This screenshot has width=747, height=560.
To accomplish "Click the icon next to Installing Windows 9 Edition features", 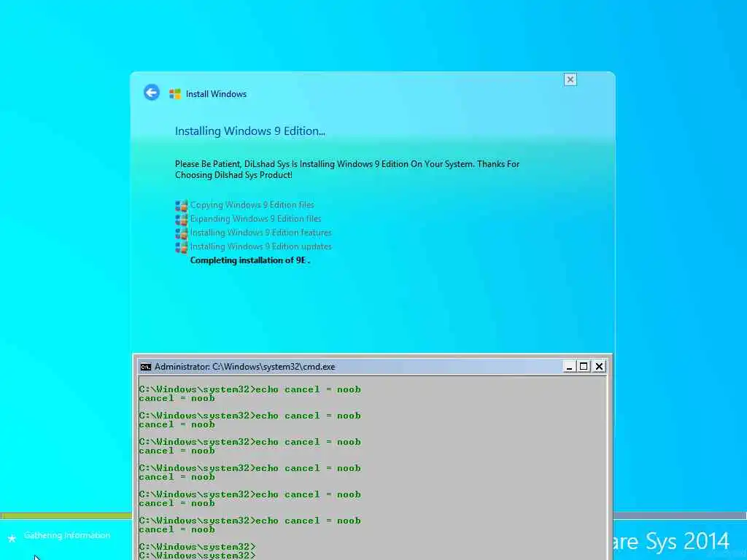I will 181,233.
